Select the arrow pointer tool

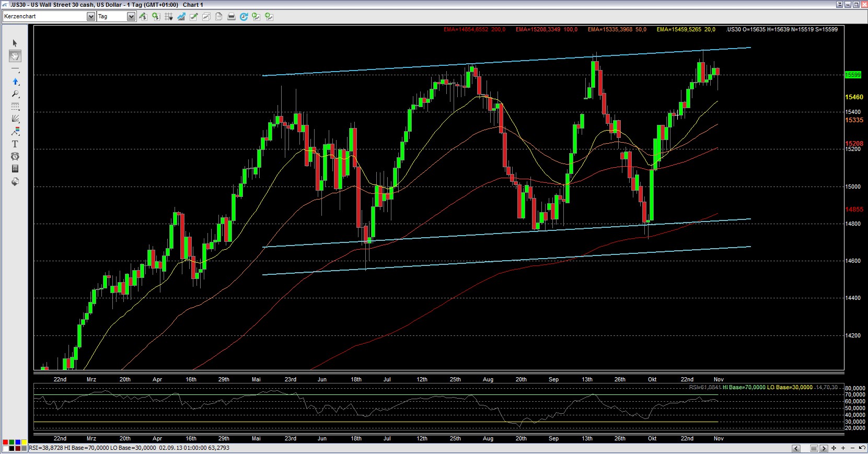(15, 43)
